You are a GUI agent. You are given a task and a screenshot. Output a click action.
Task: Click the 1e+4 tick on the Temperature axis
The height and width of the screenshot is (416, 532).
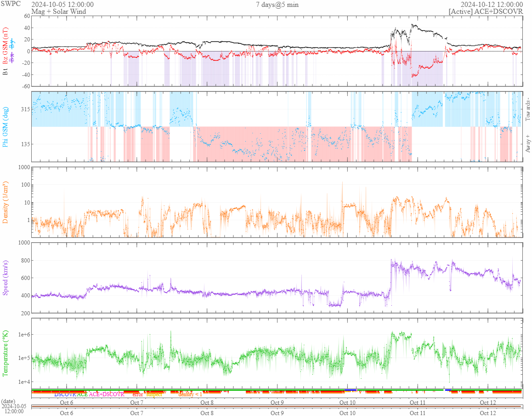pos(25,382)
